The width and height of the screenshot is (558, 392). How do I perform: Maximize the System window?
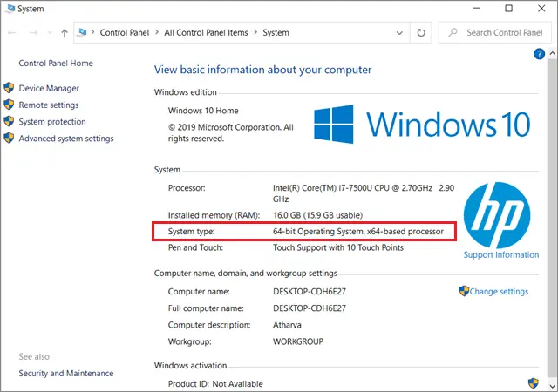509,8
